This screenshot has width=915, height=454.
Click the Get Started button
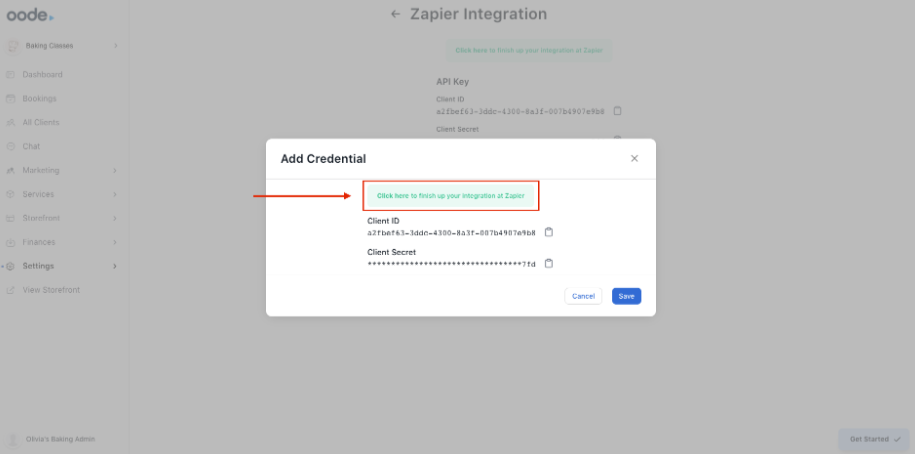click(x=874, y=439)
